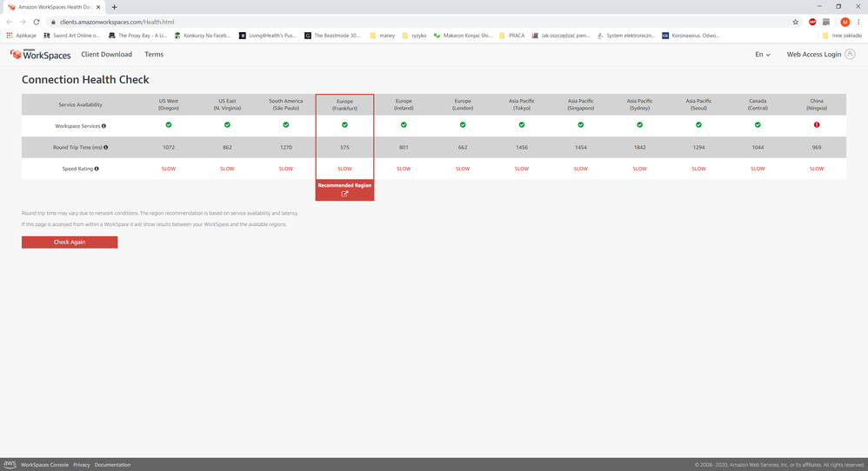Click the green status check for Asia Pacific (Sydney)
Viewport: 868px width, 471px height.
[x=639, y=125]
